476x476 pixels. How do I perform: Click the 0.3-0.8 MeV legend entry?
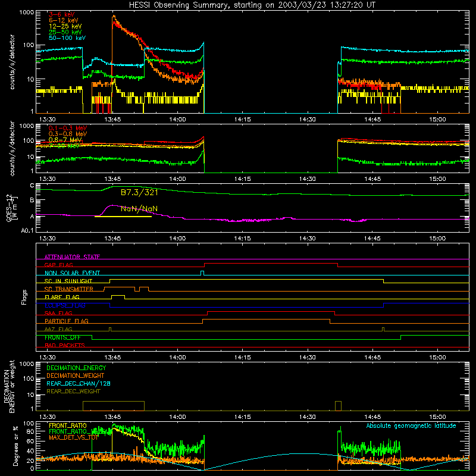coord(68,134)
